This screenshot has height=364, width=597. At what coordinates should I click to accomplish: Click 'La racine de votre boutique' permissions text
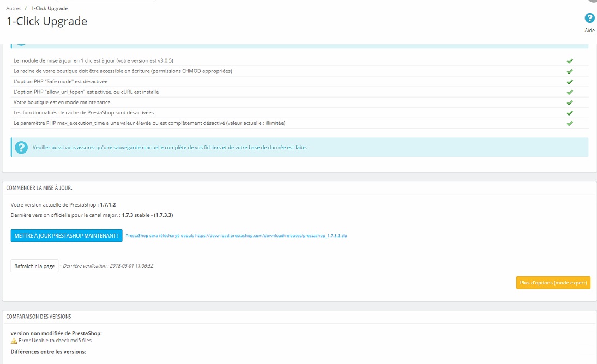tap(123, 71)
